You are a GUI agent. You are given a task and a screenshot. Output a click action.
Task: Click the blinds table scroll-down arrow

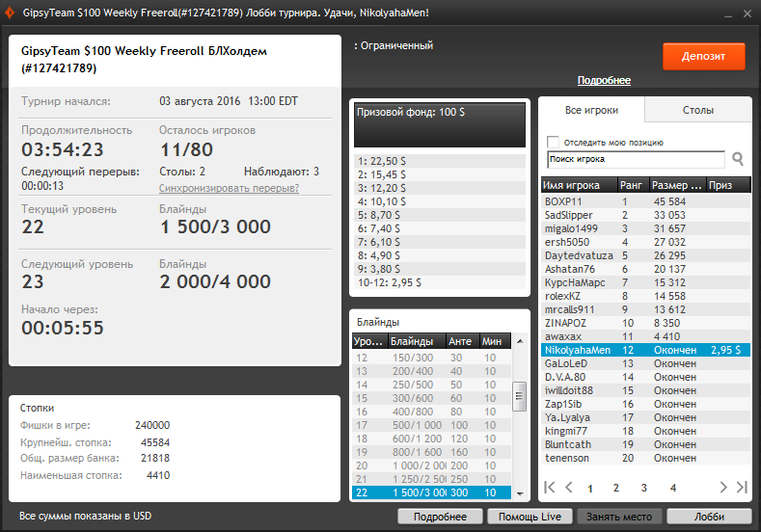[x=520, y=493]
